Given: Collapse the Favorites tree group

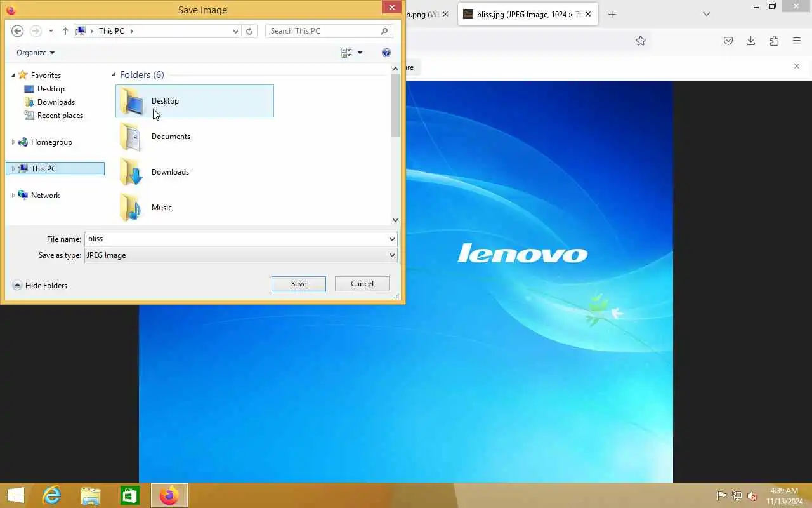Looking at the screenshot, I should 13,75.
